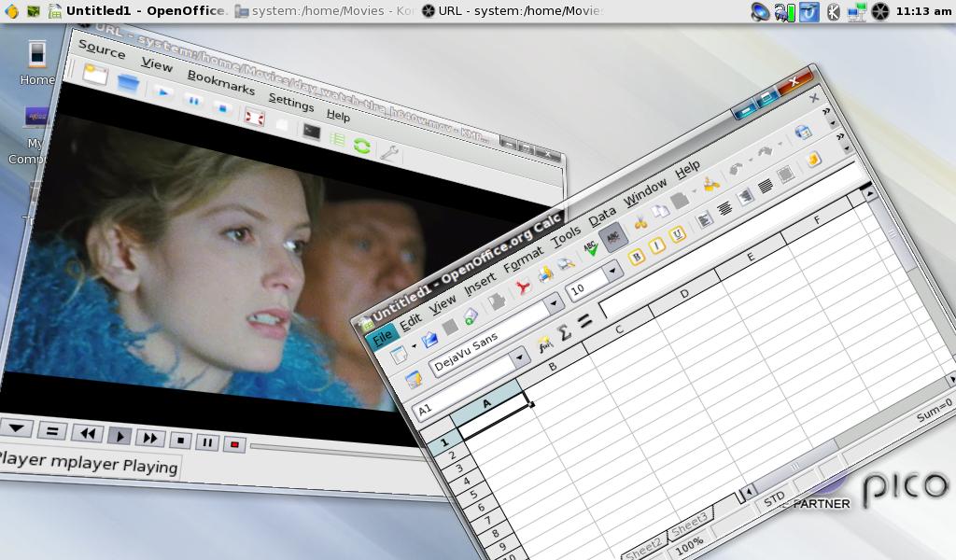
Task: Open the Settings menu in KMPlayer
Action: click(291, 101)
